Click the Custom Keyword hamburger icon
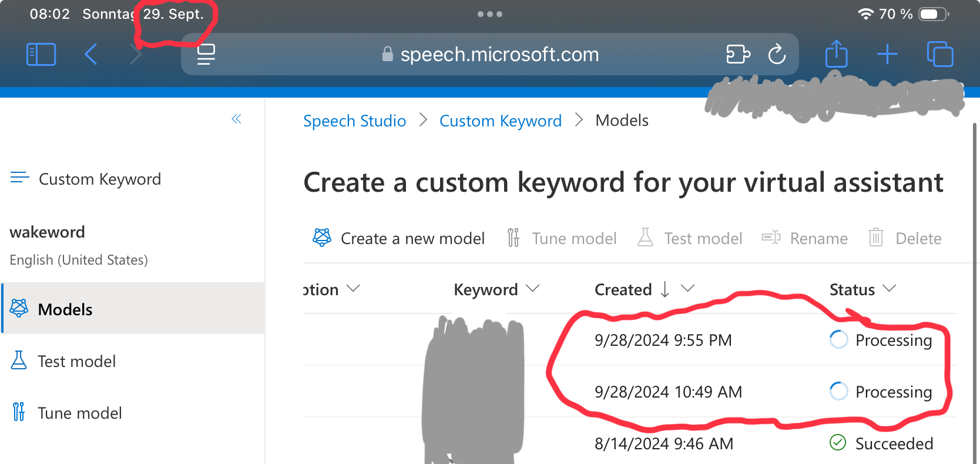980x464 pixels. [19, 178]
